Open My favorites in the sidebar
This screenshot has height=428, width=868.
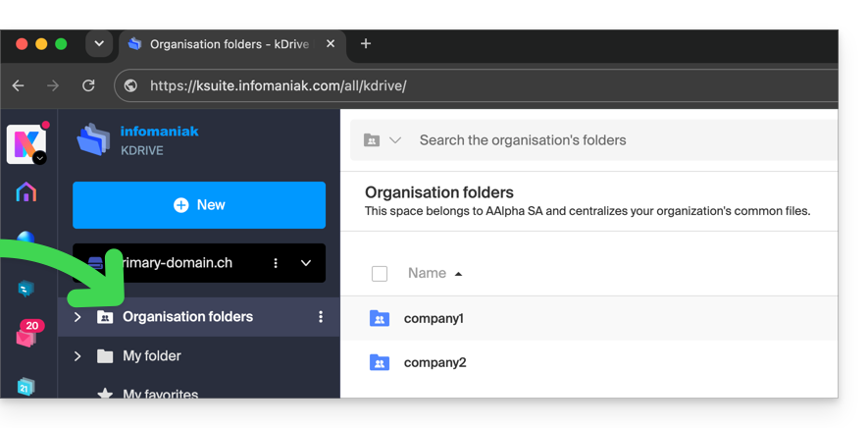tap(160, 393)
